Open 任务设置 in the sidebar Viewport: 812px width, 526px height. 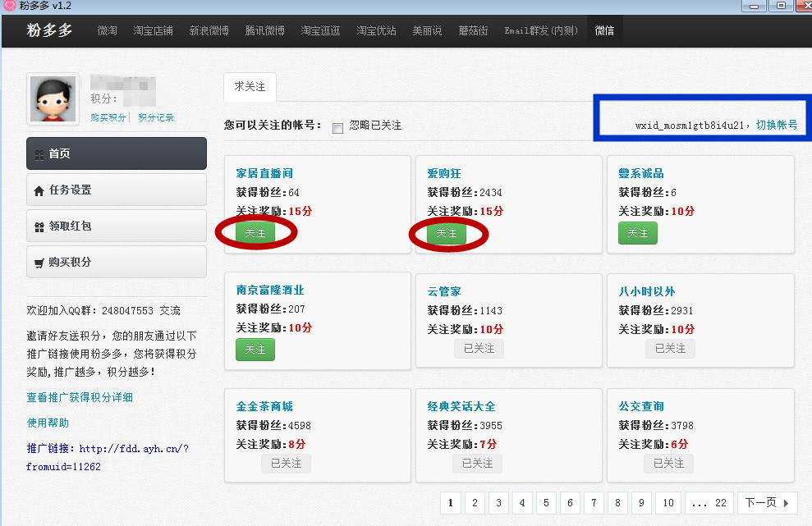point(117,190)
